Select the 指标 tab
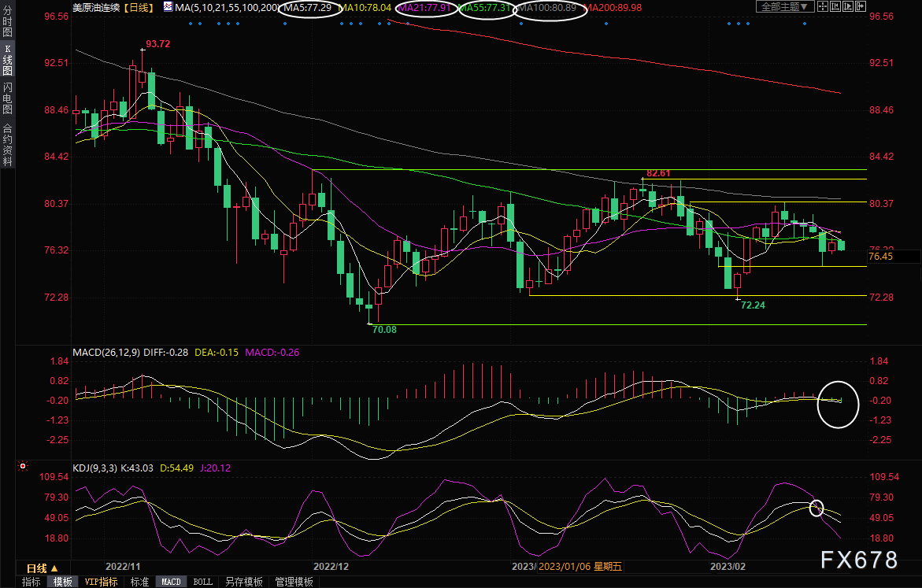Viewport: 922px width, 588px height. point(31,582)
